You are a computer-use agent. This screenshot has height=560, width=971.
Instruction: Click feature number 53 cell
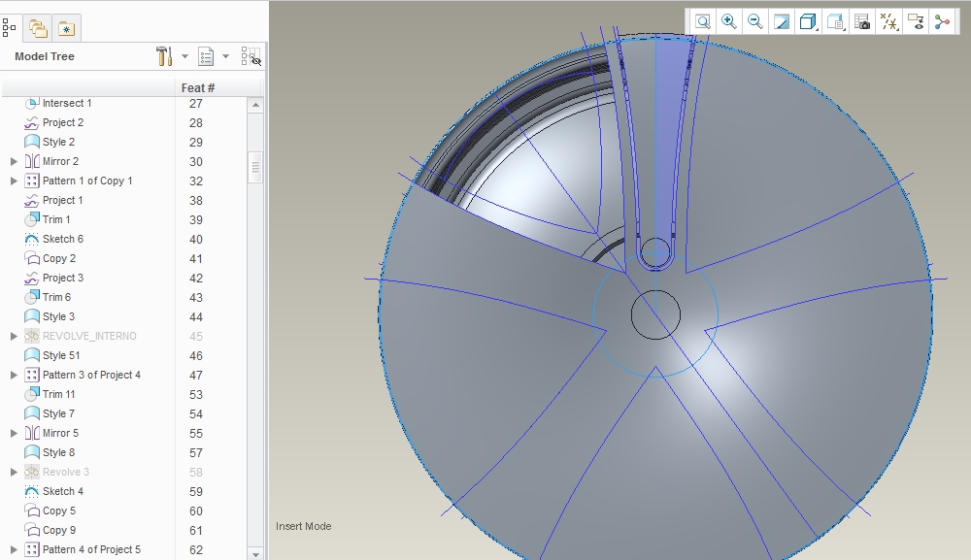196,395
